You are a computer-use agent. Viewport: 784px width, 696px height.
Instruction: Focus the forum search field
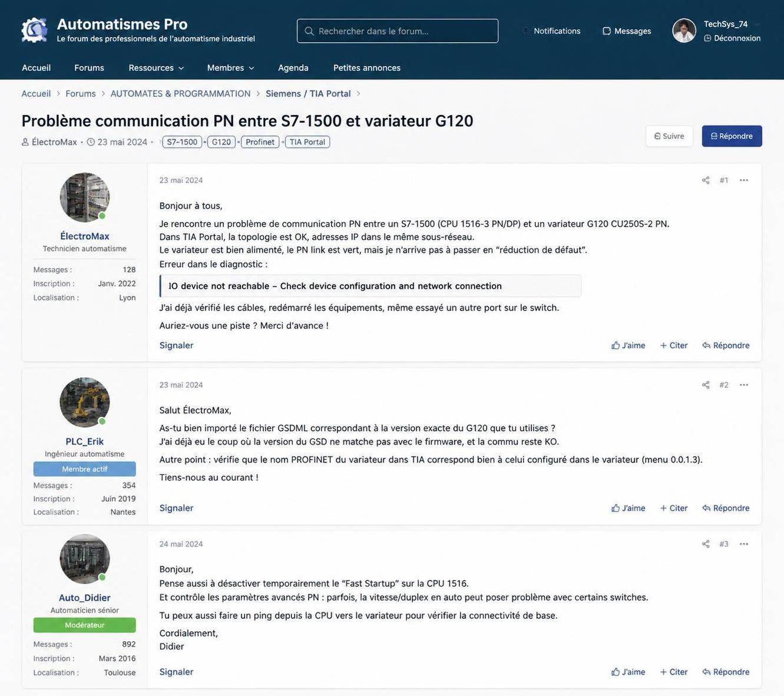398,31
